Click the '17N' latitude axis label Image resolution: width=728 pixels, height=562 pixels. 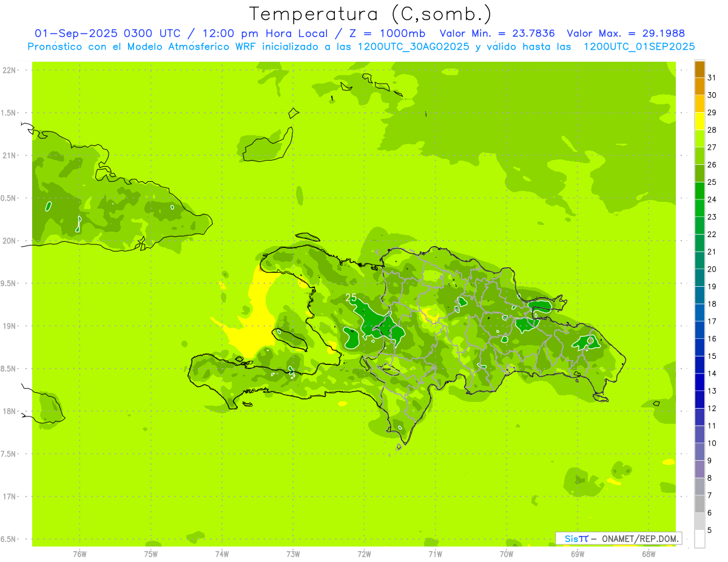pyautogui.click(x=10, y=497)
